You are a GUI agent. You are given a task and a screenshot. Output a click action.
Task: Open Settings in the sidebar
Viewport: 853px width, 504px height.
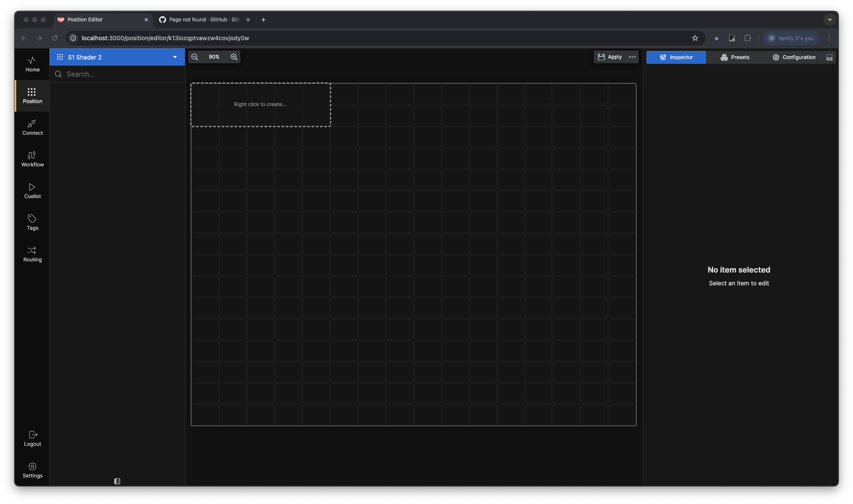point(32,470)
